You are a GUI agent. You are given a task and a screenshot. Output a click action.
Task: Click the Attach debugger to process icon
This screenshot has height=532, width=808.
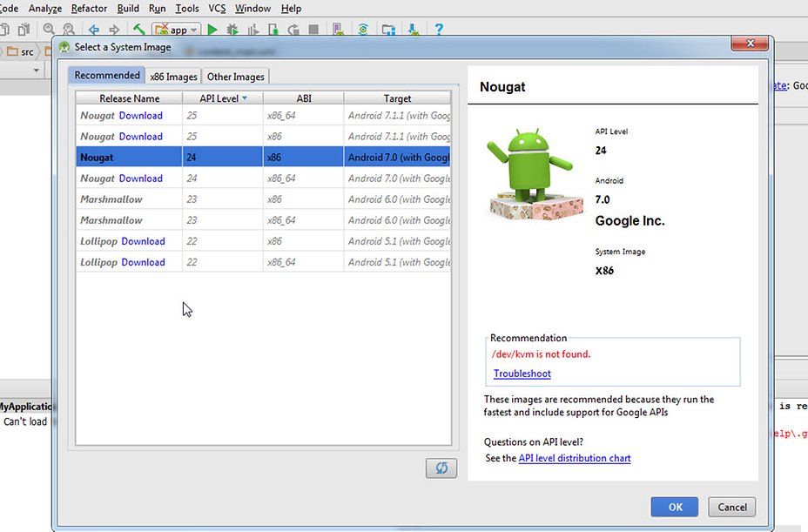(x=273, y=30)
